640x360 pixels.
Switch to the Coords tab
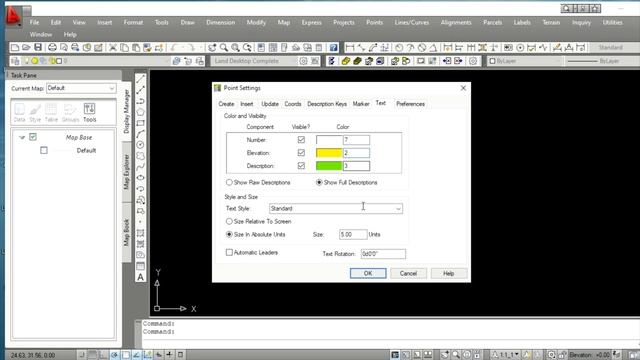[x=293, y=104]
